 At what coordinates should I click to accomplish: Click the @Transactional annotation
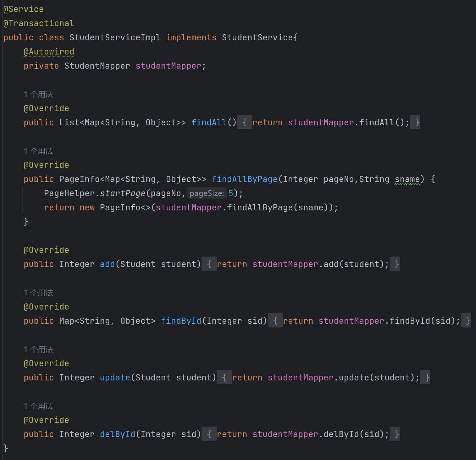pyautogui.click(x=38, y=23)
